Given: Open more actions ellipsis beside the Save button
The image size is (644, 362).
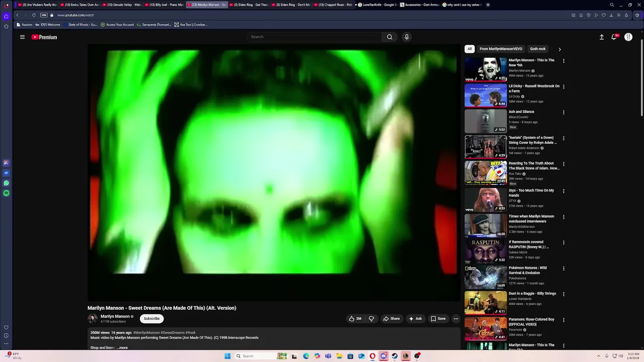Looking at the screenshot, I should 456,318.
